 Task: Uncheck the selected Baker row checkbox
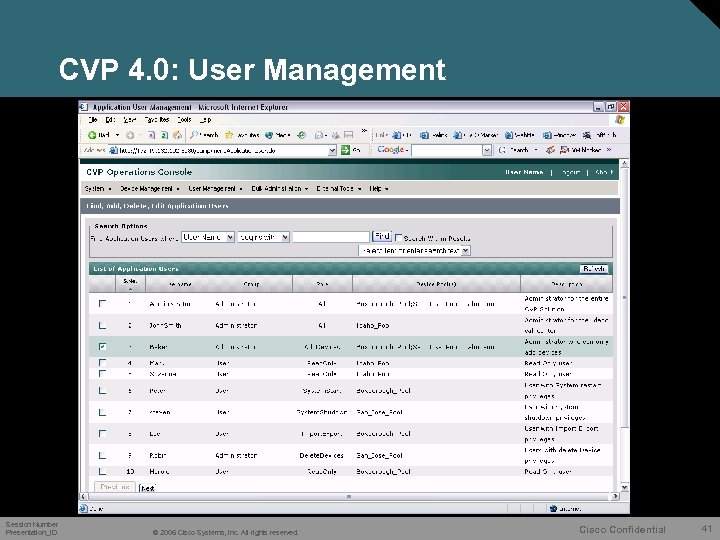tap(102, 347)
